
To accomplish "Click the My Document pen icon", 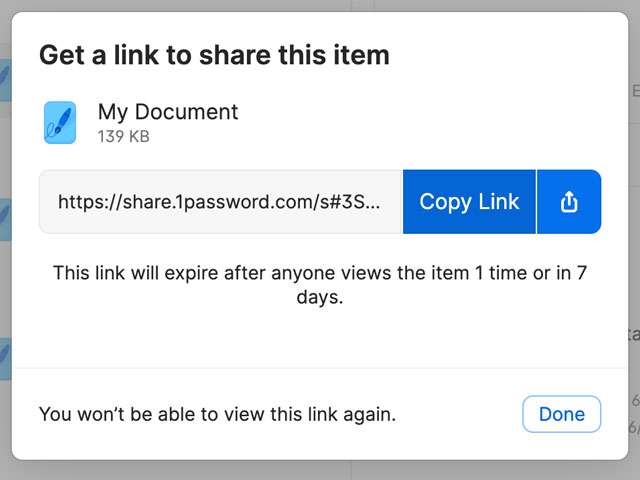I will [60, 122].
